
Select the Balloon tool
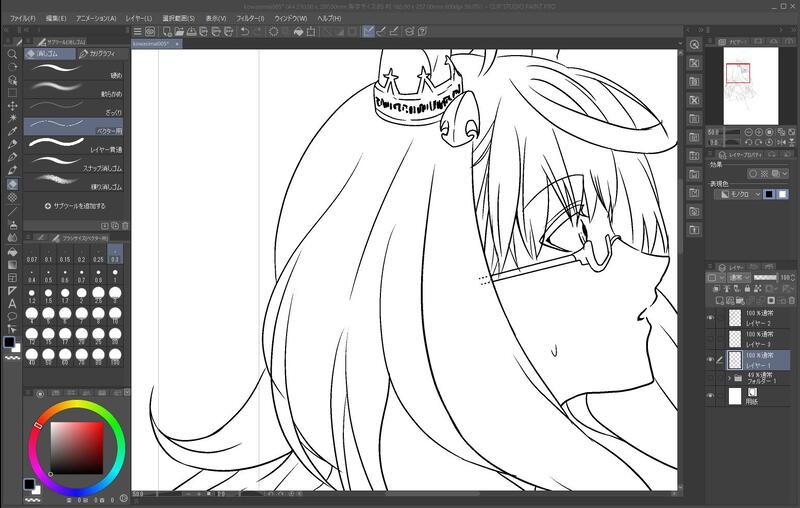12,317
